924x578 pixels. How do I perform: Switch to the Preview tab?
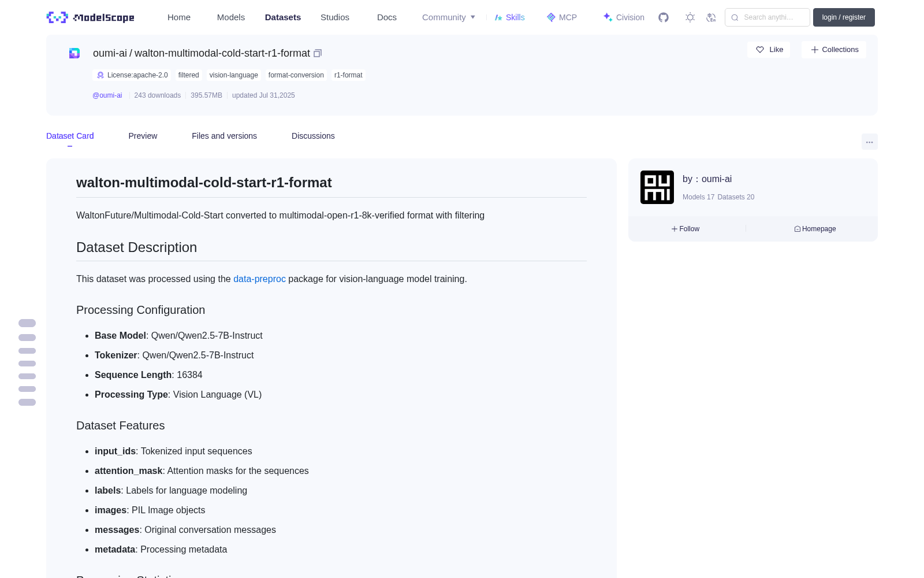(x=143, y=136)
